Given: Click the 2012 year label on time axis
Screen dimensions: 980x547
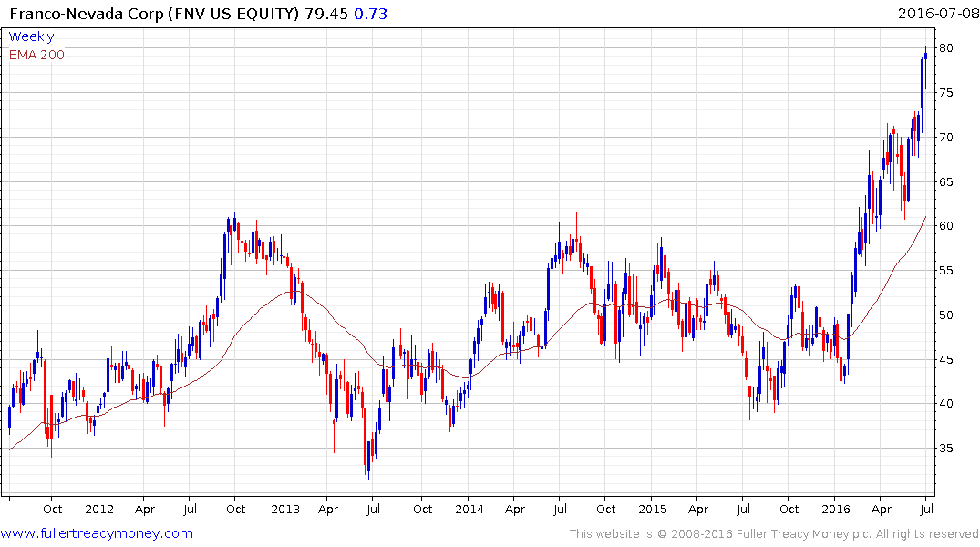Looking at the screenshot, I should pyautogui.click(x=99, y=509).
